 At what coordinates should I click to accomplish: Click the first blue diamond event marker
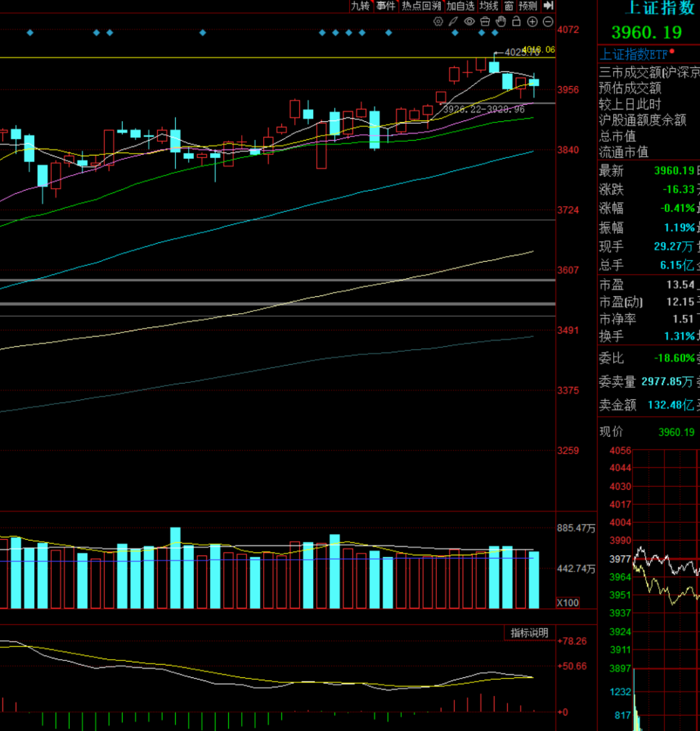pos(30,32)
